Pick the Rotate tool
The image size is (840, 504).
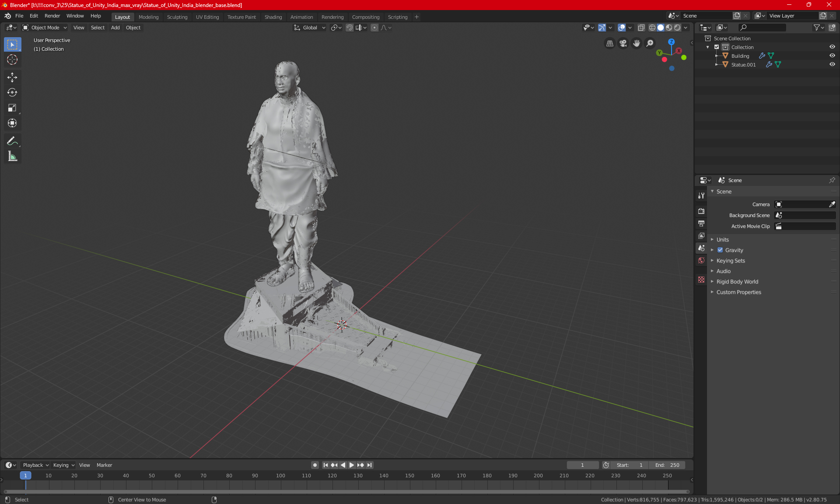click(12, 93)
